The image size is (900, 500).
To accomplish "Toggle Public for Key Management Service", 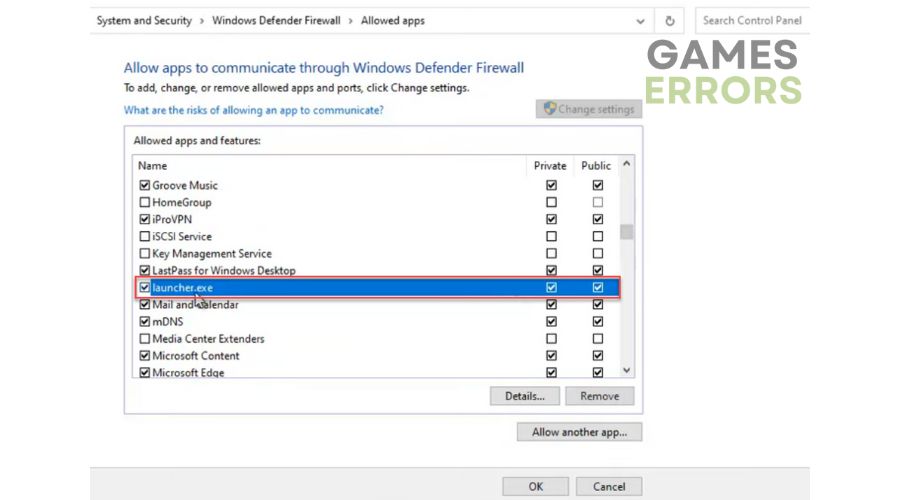I will point(598,253).
